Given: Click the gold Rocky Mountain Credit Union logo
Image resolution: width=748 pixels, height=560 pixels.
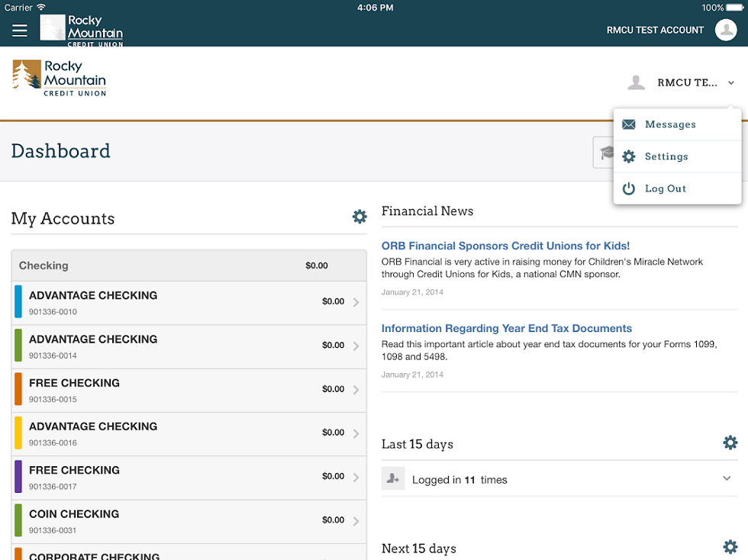Looking at the screenshot, I should (60, 78).
